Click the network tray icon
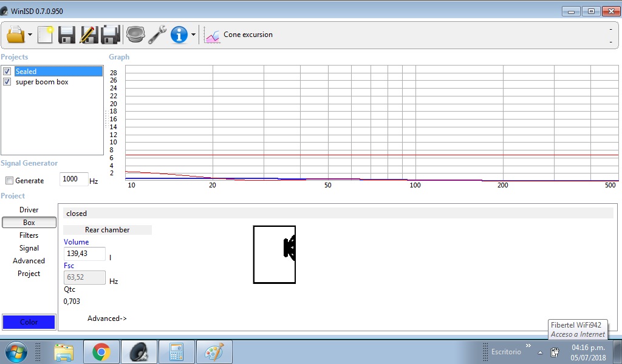The width and height of the screenshot is (622, 364). click(x=555, y=352)
